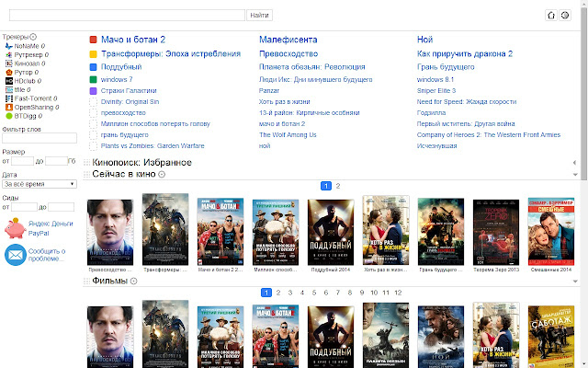Screen dimensions: 588x368
Task: Open options icon next to Сейчас в кино
Action: pyautogui.click(x=162, y=174)
